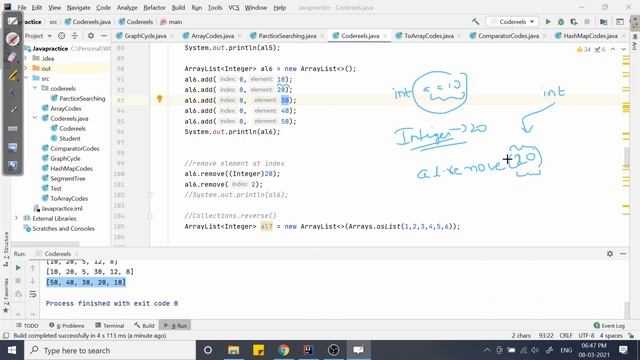
Task: Close the Codereels.java editor tab
Action: [x=385, y=36]
